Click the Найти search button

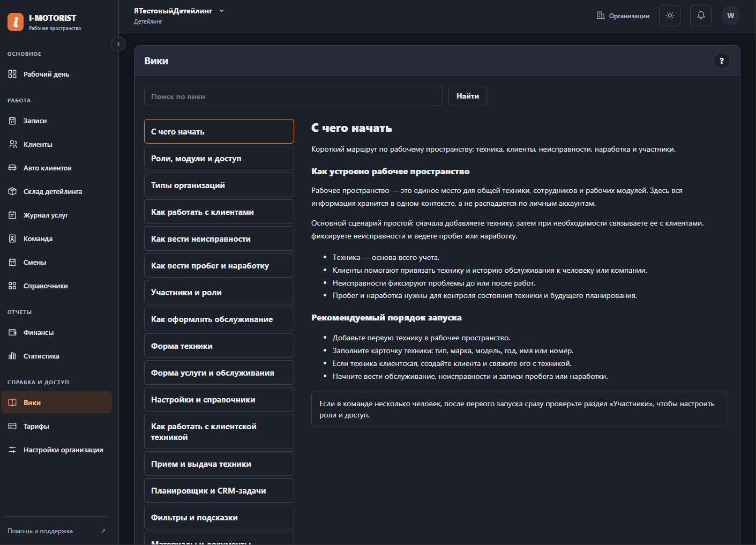click(468, 96)
